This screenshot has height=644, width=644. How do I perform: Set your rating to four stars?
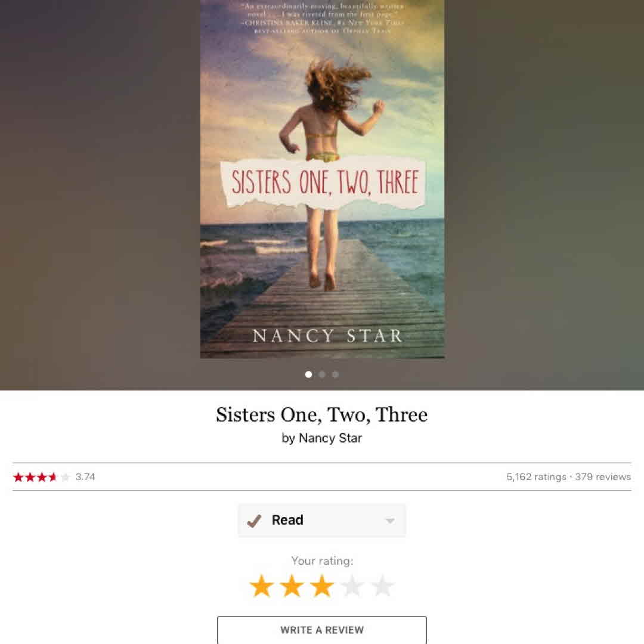coord(352,586)
